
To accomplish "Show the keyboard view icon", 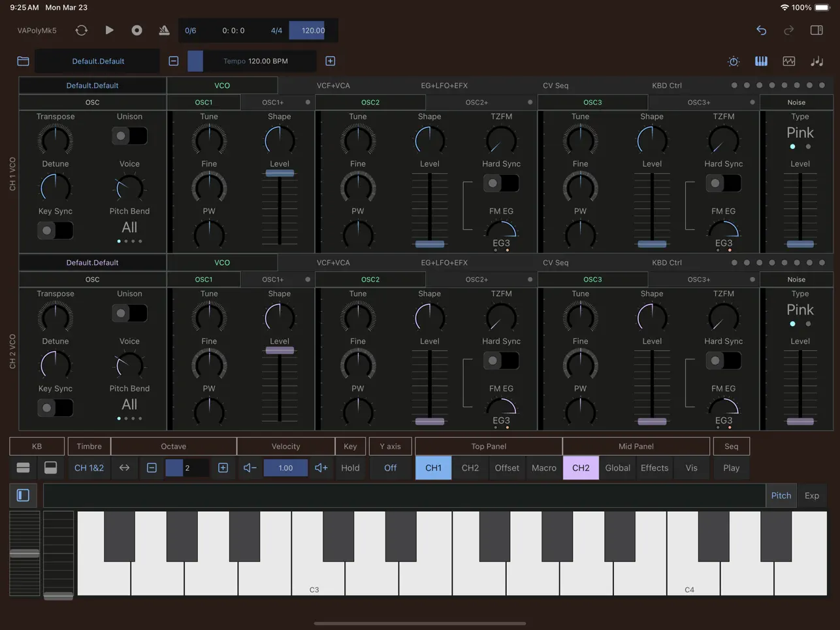I will [761, 61].
